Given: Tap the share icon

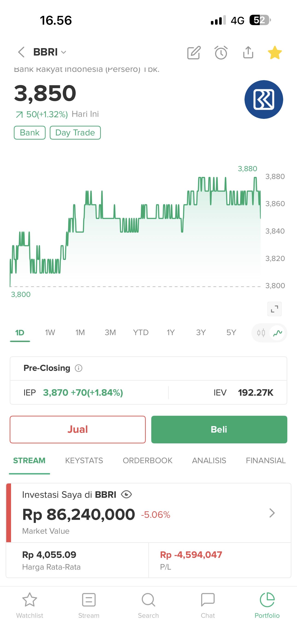Looking at the screenshot, I should [x=248, y=53].
